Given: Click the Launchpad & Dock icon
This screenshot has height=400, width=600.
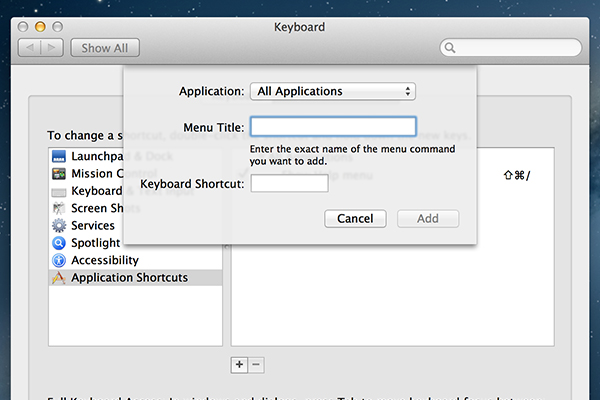Looking at the screenshot, I should pos(59,156).
